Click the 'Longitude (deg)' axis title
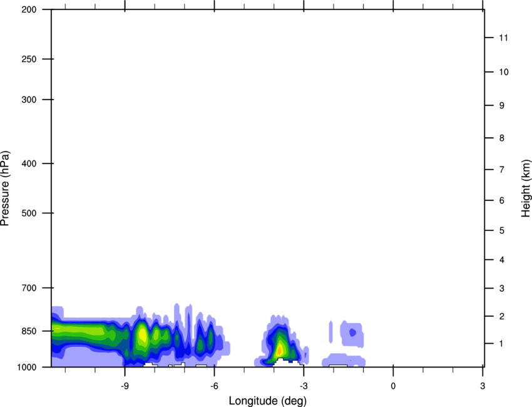Screen dimensions: 532x407 tap(268, 401)
